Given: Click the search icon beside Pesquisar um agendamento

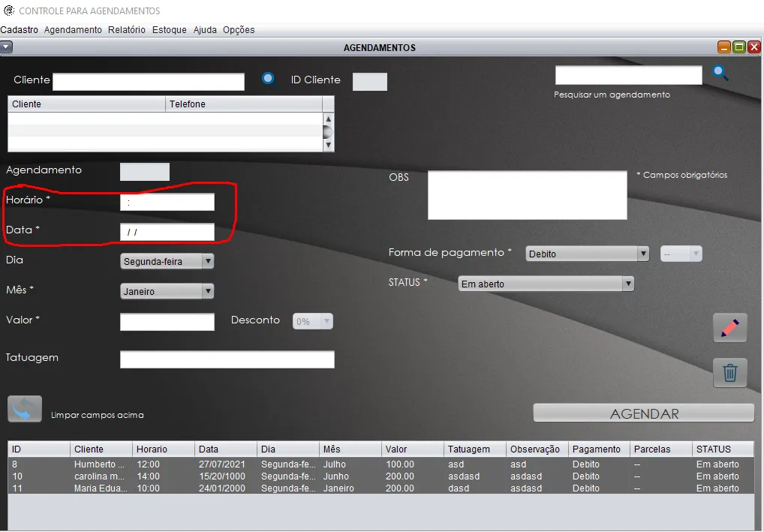Looking at the screenshot, I should pyautogui.click(x=720, y=73).
